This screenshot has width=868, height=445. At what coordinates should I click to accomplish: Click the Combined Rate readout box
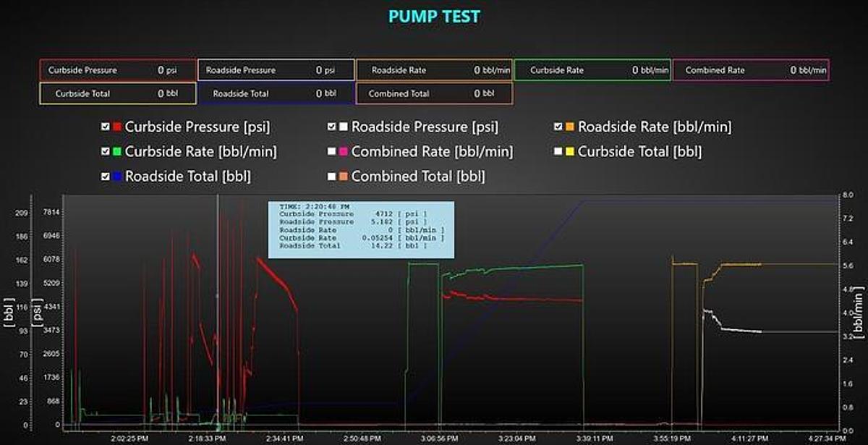(x=750, y=70)
